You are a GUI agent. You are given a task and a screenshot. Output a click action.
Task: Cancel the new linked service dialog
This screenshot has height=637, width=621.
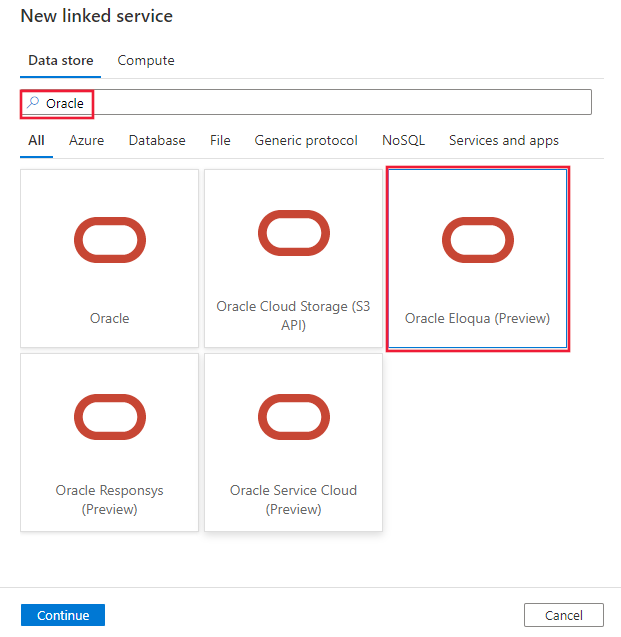pyautogui.click(x=564, y=615)
